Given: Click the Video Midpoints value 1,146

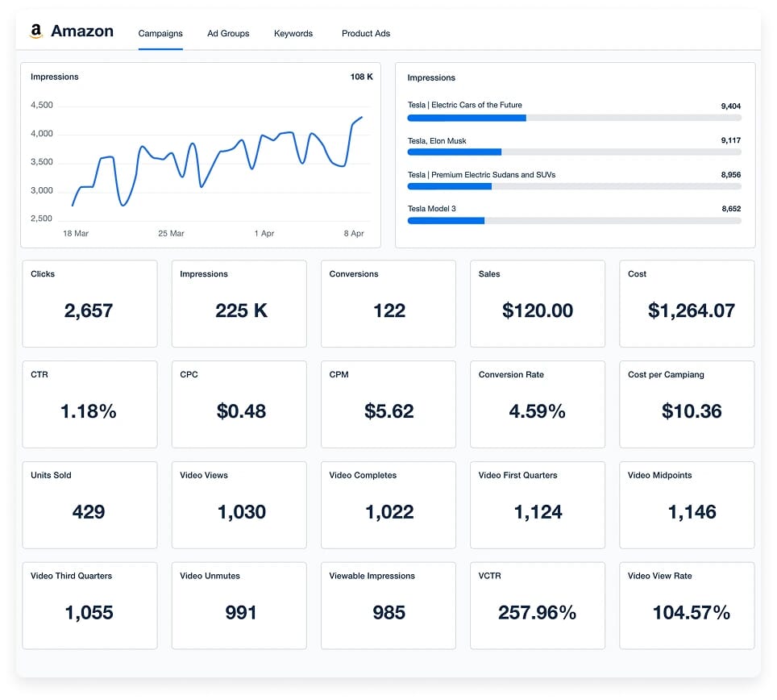Looking at the screenshot, I should 692,512.
